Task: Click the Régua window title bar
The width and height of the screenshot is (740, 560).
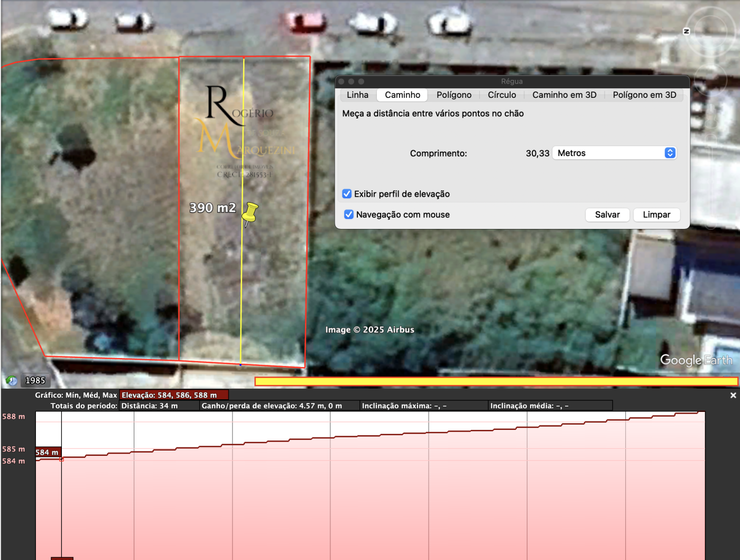Action: pos(512,81)
